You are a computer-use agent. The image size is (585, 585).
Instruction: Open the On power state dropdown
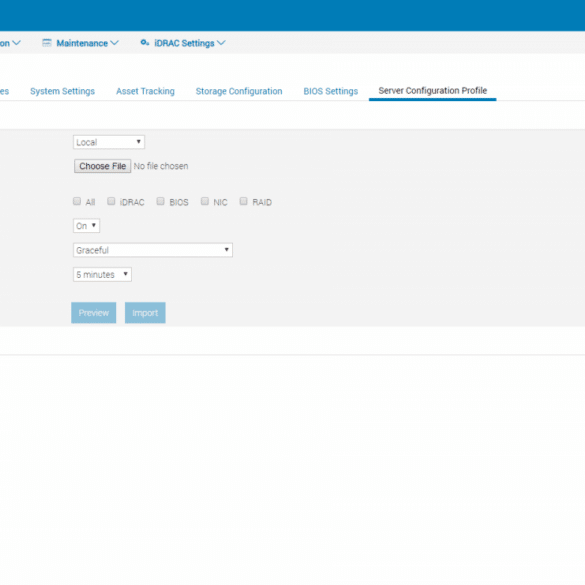pyautogui.click(x=86, y=226)
